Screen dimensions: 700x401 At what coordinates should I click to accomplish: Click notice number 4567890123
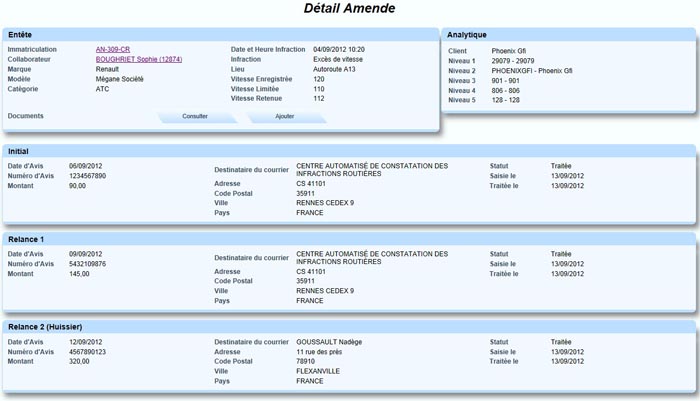(x=87, y=351)
